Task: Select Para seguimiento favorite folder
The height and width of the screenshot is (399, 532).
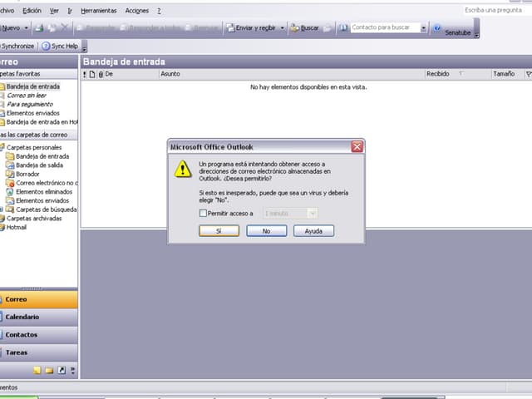Action: (x=30, y=104)
